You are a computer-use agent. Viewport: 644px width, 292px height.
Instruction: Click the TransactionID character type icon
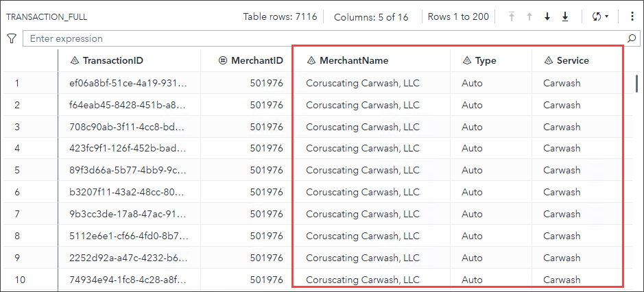tap(75, 60)
